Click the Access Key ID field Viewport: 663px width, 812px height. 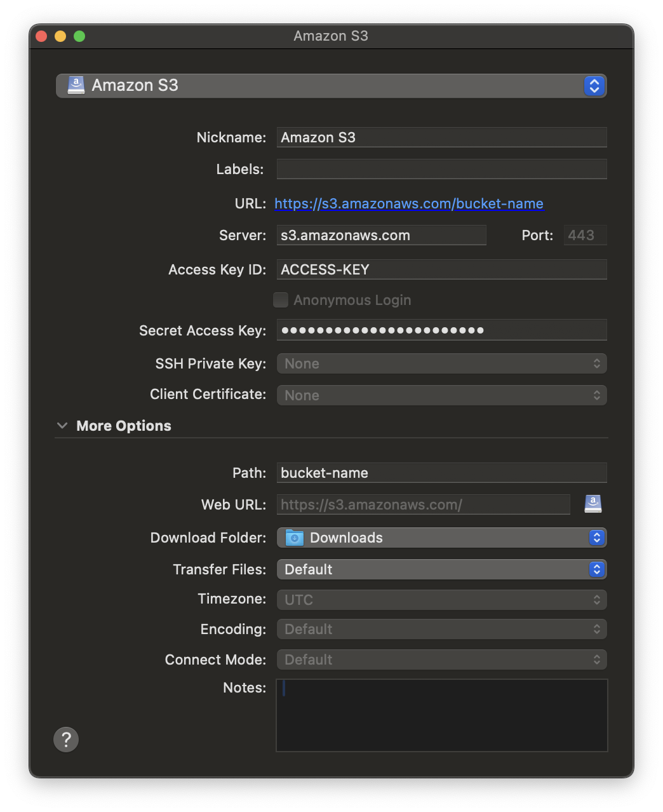pos(441,269)
